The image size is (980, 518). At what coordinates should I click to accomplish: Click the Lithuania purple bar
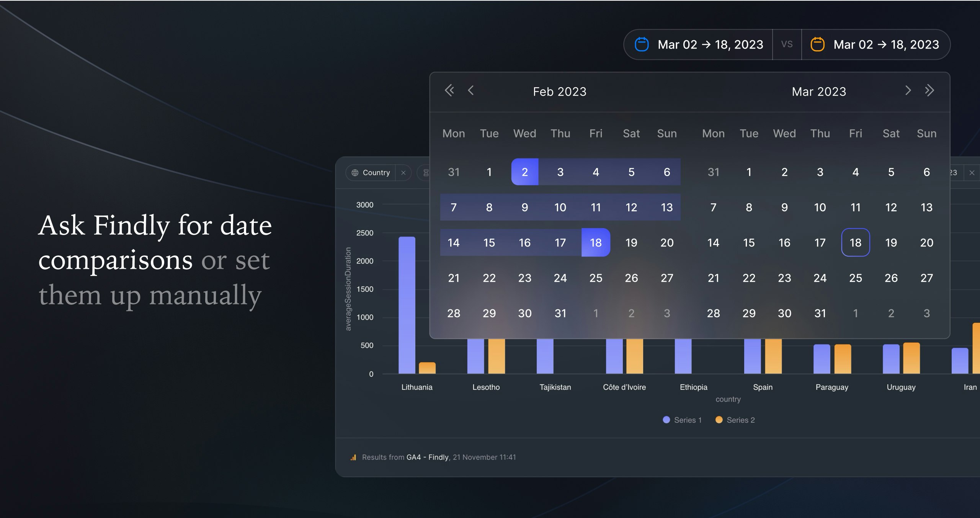pos(407,305)
